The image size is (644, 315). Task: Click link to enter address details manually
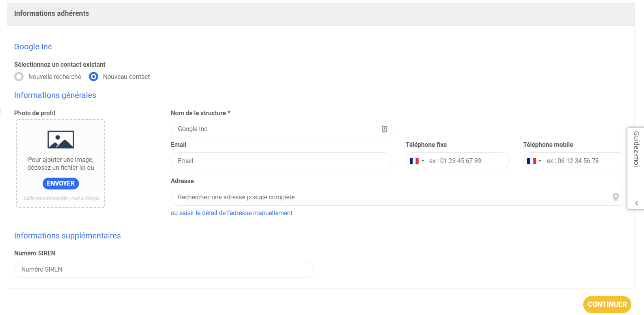[231, 213]
